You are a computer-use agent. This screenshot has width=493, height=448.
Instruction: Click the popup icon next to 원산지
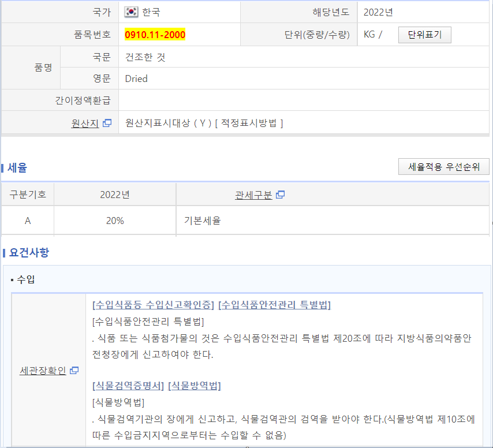point(107,123)
